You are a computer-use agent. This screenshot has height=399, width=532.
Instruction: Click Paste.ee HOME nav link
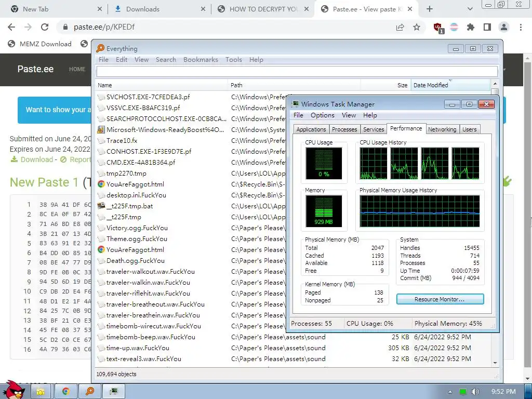[x=77, y=69]
